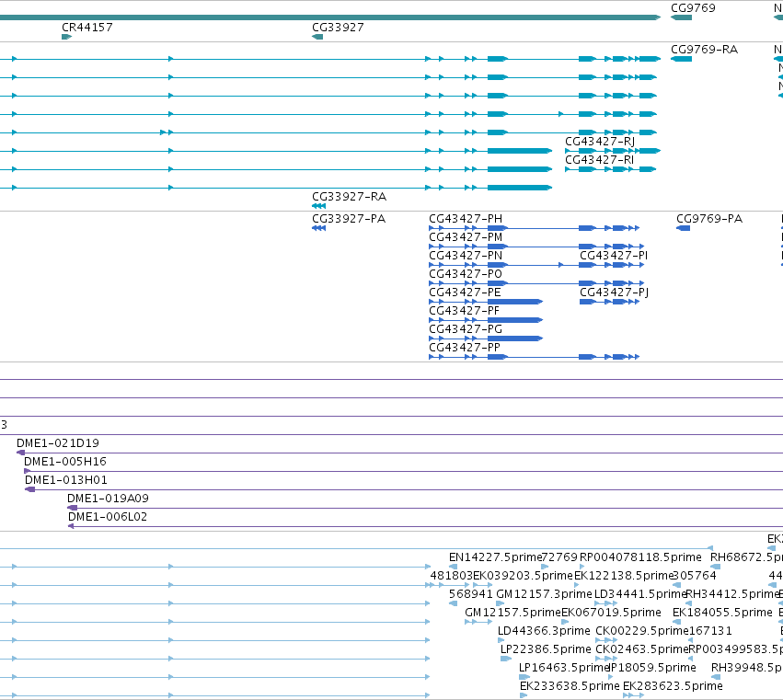Screen dimensions: 783x700
Task: Open EST EK283623.5prime label
Action: (673, 686)
